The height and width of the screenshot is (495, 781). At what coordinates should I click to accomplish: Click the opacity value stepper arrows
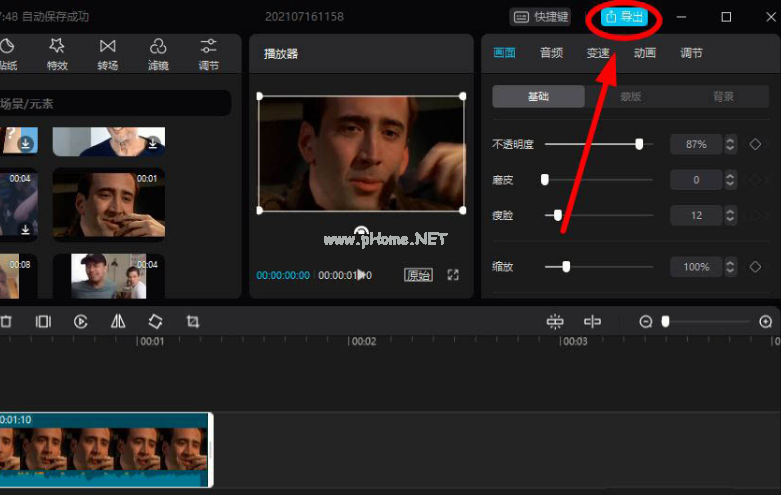pos(730,144)
